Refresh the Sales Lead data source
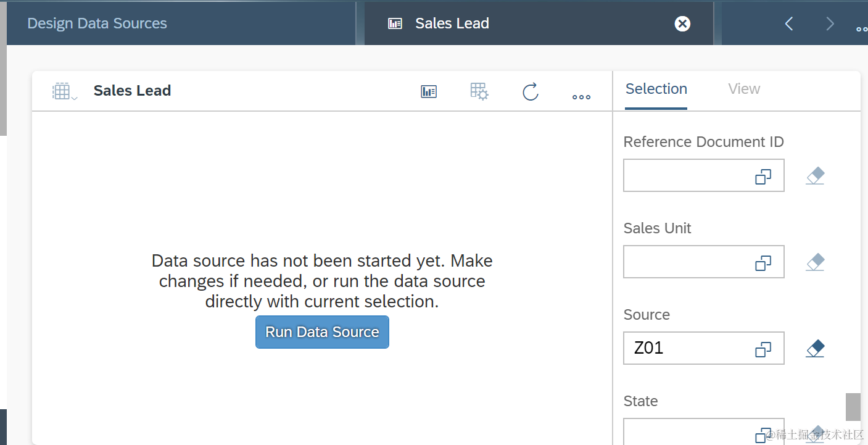The image size is (868, 445). pos(531,92)
